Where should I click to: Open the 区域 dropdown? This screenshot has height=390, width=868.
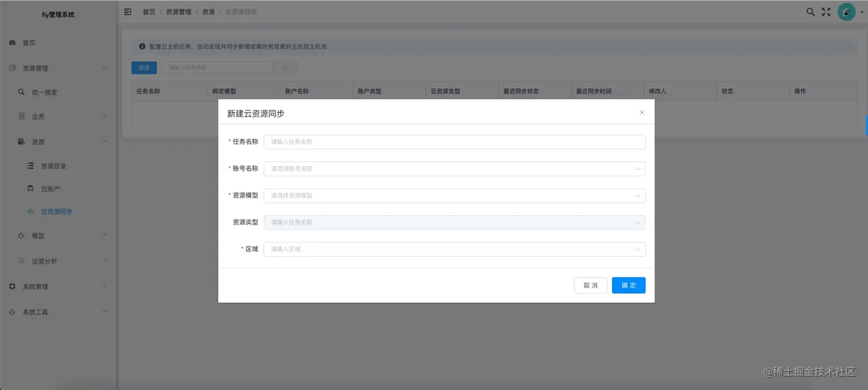[455, 249]
